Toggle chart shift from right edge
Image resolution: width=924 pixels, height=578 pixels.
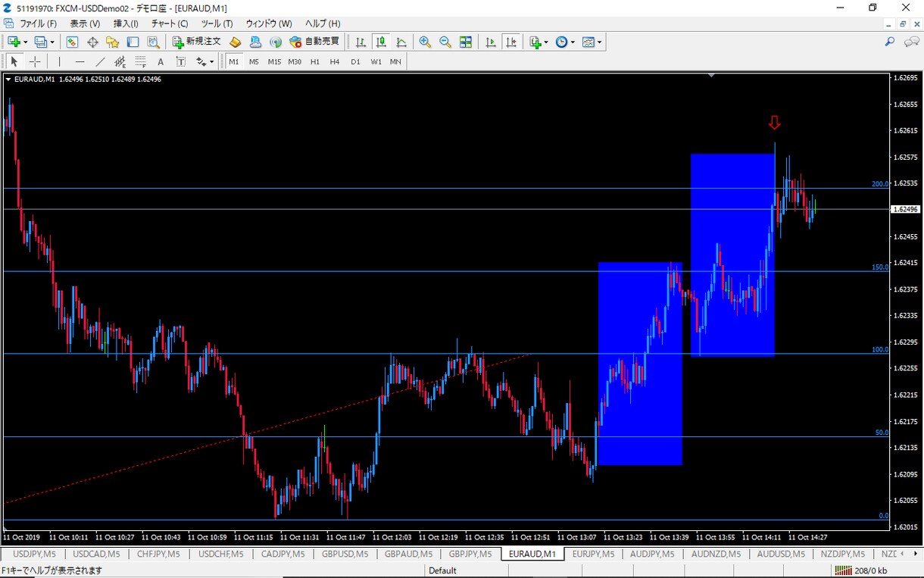512,42
